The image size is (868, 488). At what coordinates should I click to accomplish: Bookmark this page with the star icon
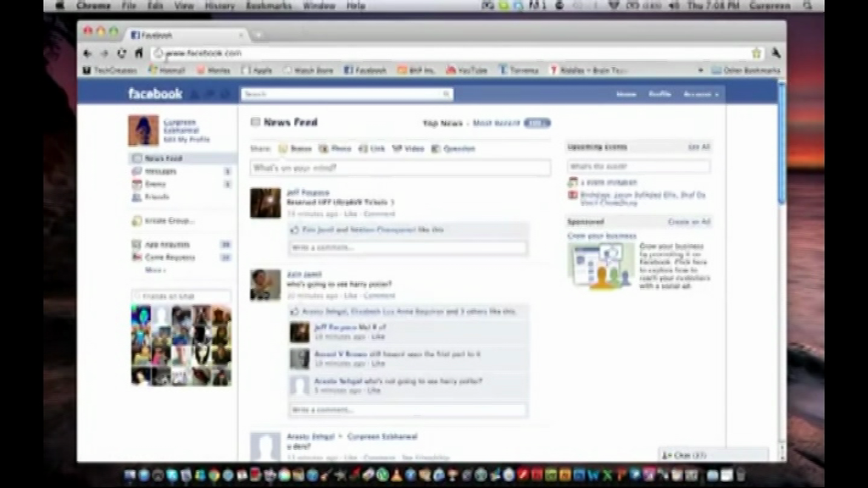(x=756, y=53)
